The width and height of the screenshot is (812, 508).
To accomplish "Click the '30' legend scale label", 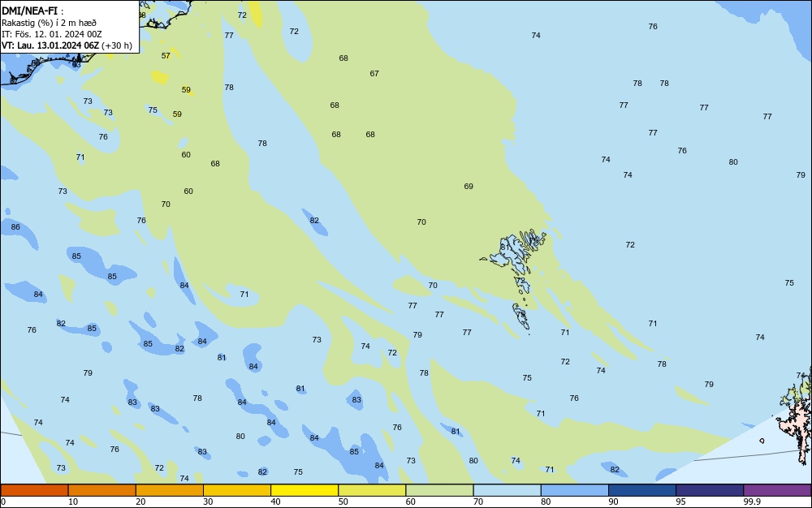I will [x=208, y=502].
